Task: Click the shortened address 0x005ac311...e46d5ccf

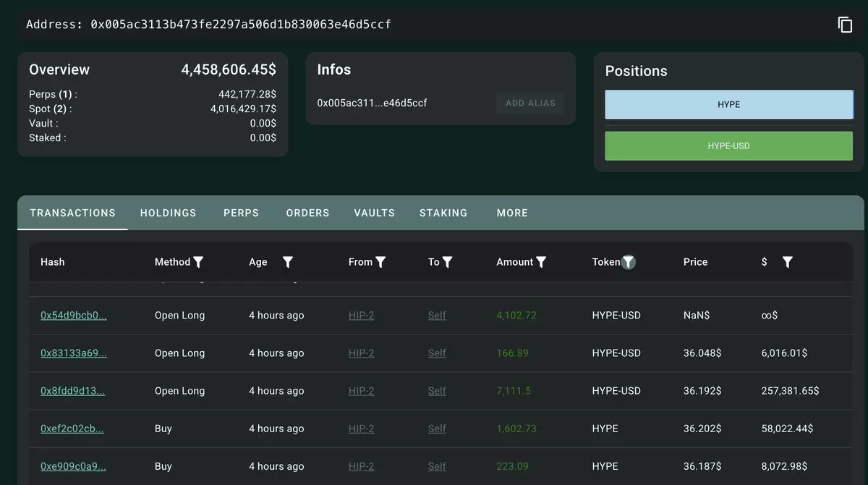Action: click(x=372, y=103)
